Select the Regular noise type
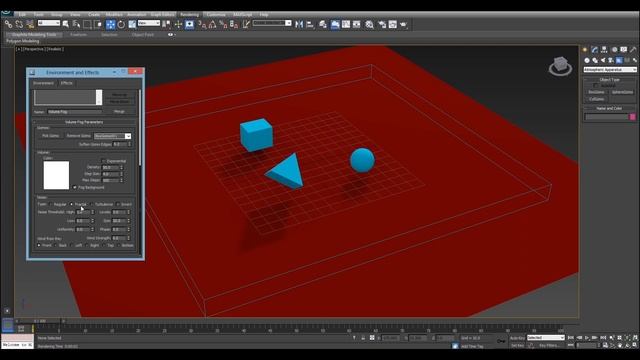This screenshot has width=640, height=360. [x=51, y=204]
